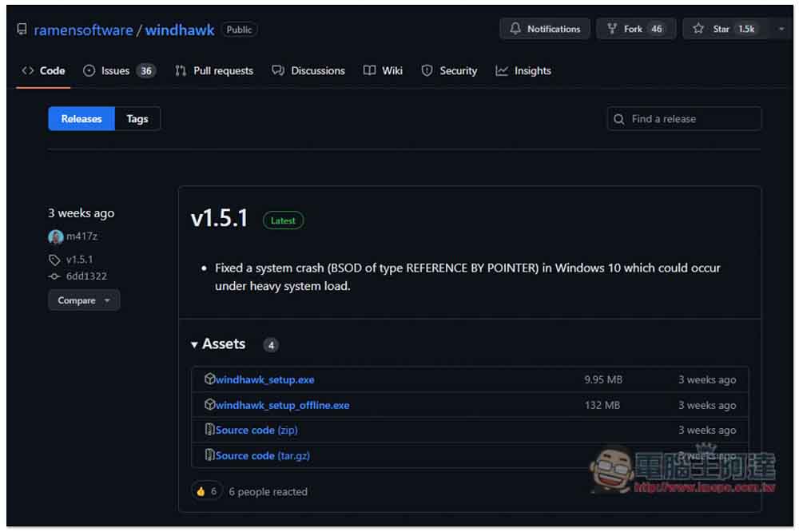
Task: Open the dropdown arrow beside Star
Action: point(781,29)
